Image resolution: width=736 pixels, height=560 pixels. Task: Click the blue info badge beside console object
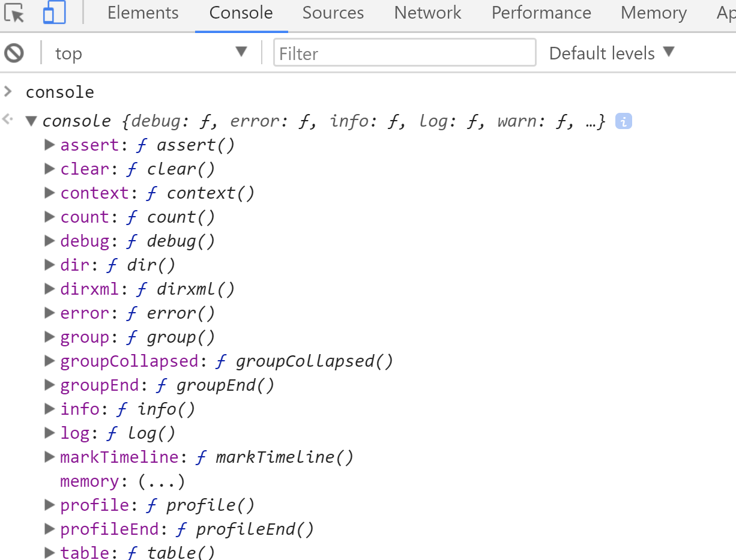[624, 121]
